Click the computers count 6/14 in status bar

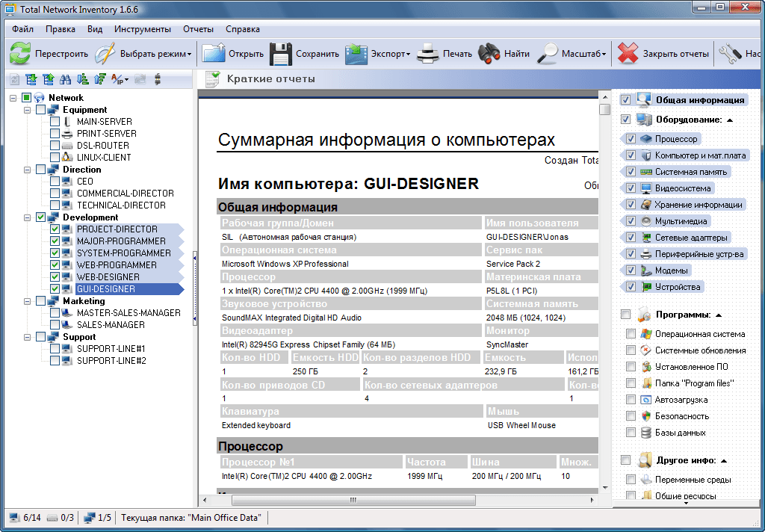[x=25, y=518]
